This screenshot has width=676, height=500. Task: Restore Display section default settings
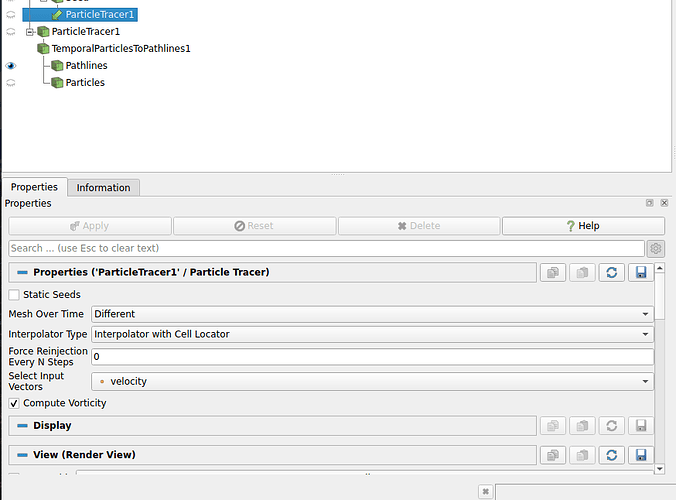click(611, 426)
